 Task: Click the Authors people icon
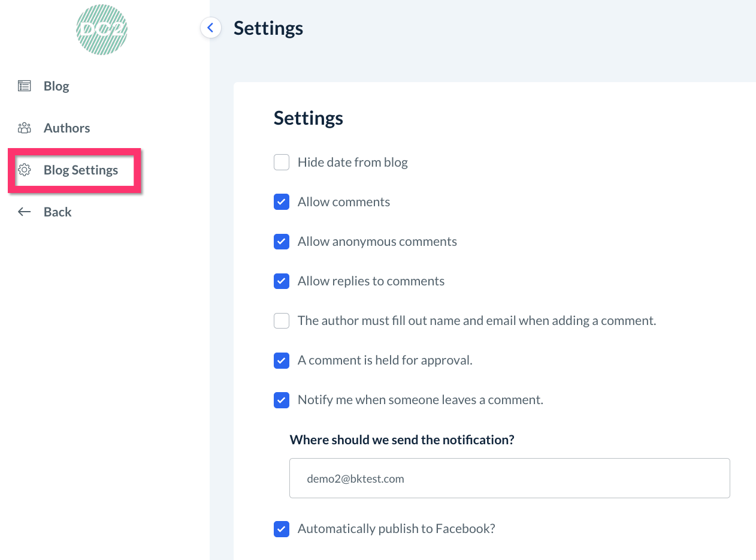point(24,128)
